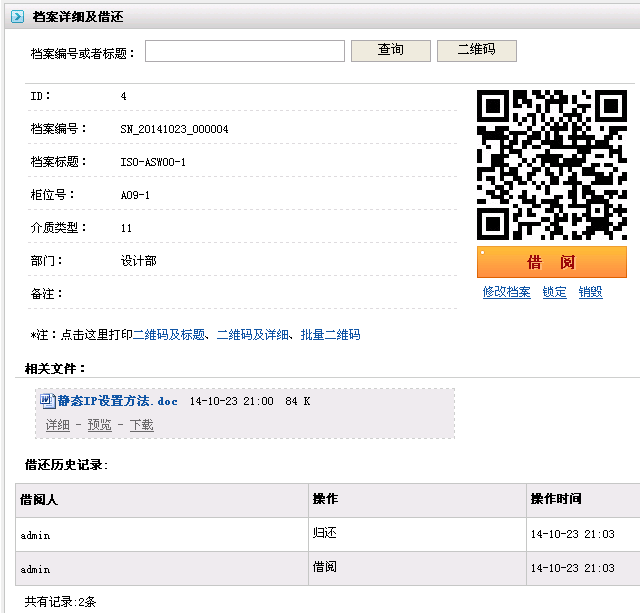The image size is (640, 613).
Task: Select archive number SN_20141023_000004
Action: pos(174,129)
